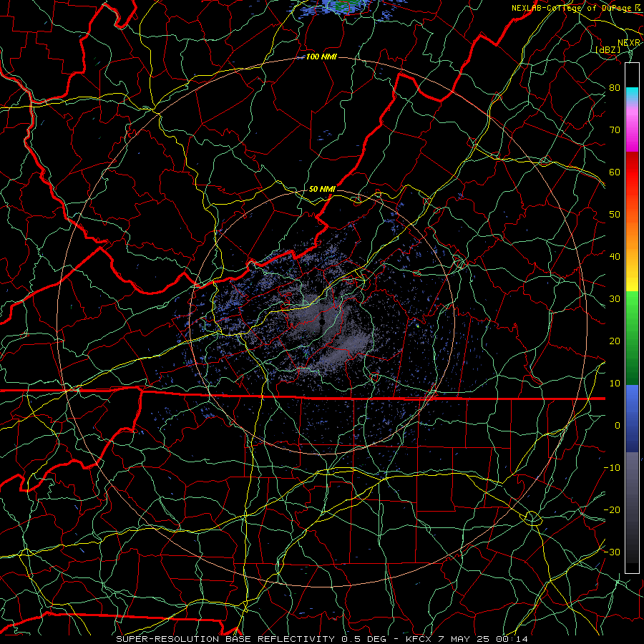Click the [dBZ] units label

pyautogui.click(x=608, y=49)
